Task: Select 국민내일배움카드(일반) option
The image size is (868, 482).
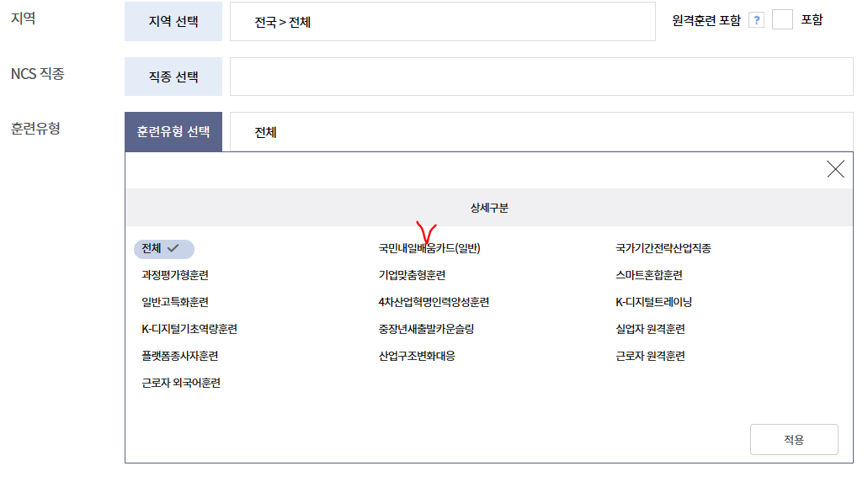Action: click(x=429, y=248)
